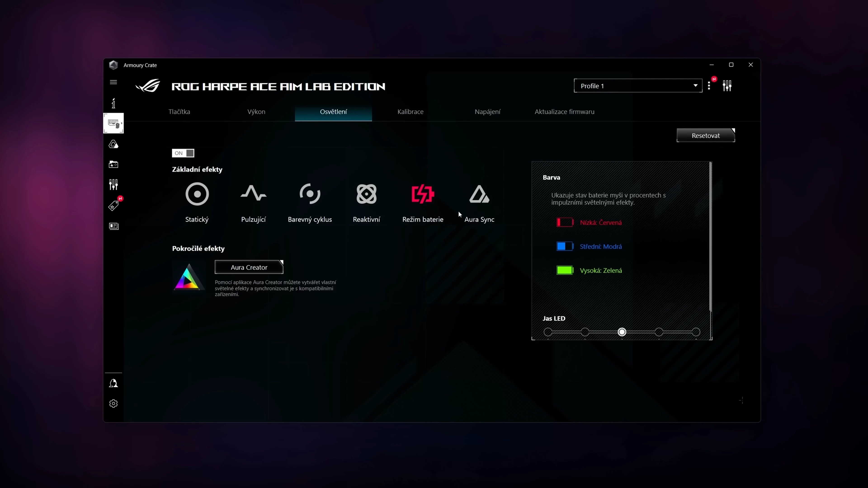The height and width of the screenshot is (488, 868).
Task: Click the red low battery icon
Action: pyautogui.click(x=565, y=222)
